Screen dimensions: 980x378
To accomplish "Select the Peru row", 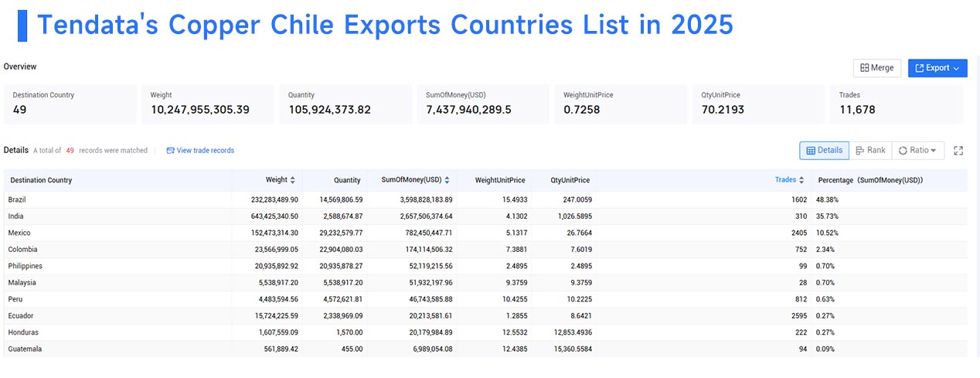I will 485,299.
